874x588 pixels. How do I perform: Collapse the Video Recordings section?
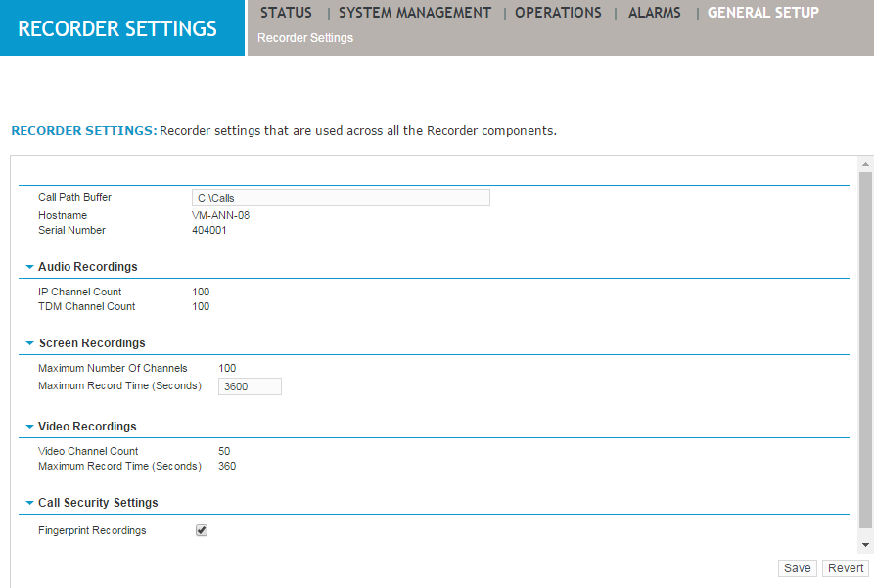(29, 426)
